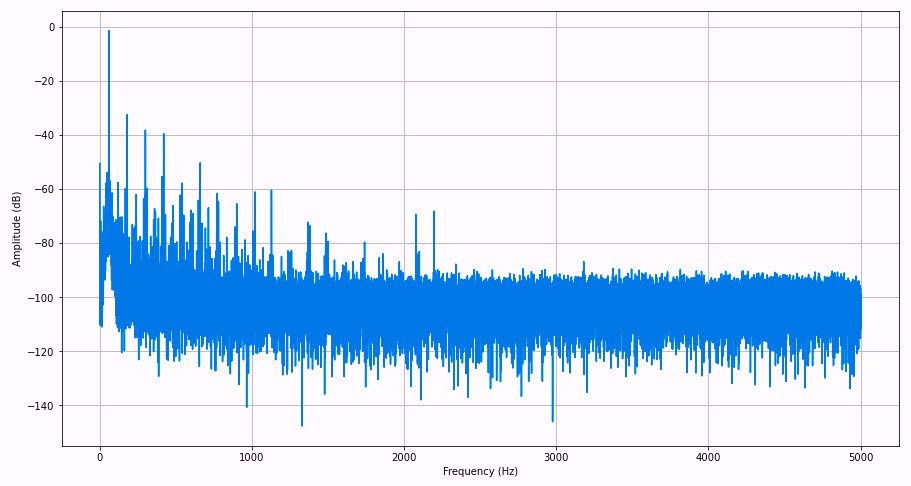Click the y-axis tick label '−120'
The height and width of the screenshot is (486, 911).
pos(41,352)
